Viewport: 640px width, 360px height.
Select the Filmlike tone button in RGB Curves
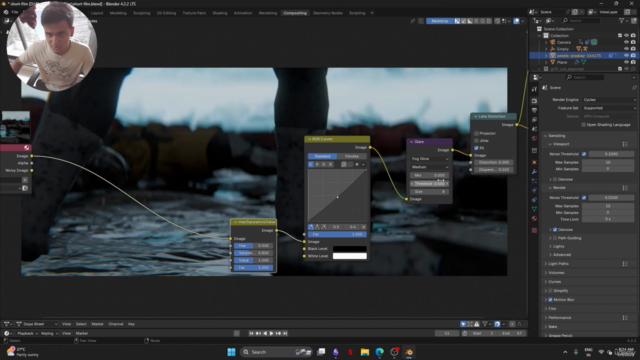tap(352, 156)
